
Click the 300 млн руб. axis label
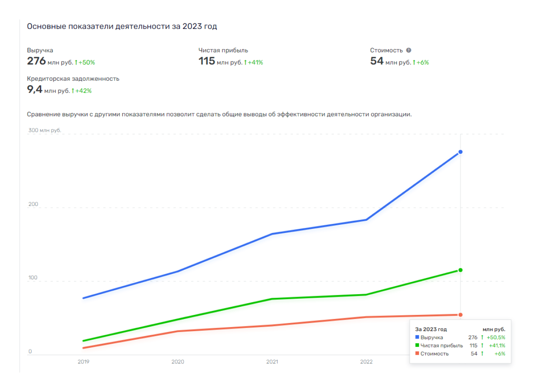coord(45,130)
